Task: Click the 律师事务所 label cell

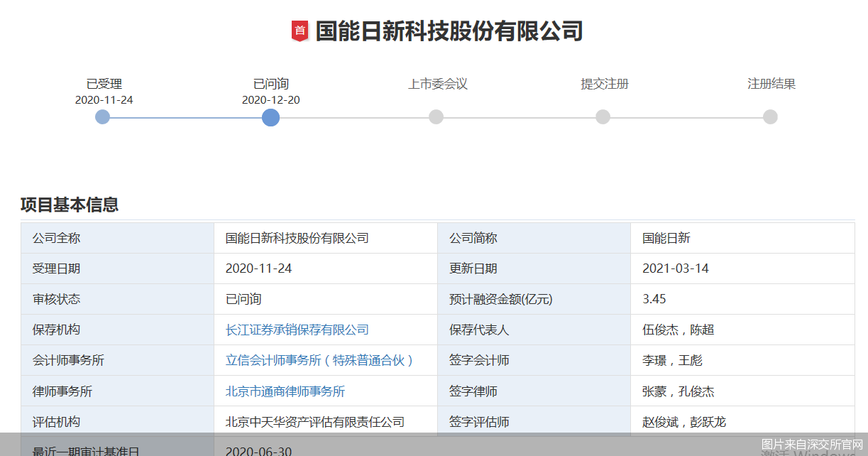Action: pyautogui.click(x=118, y=391)
